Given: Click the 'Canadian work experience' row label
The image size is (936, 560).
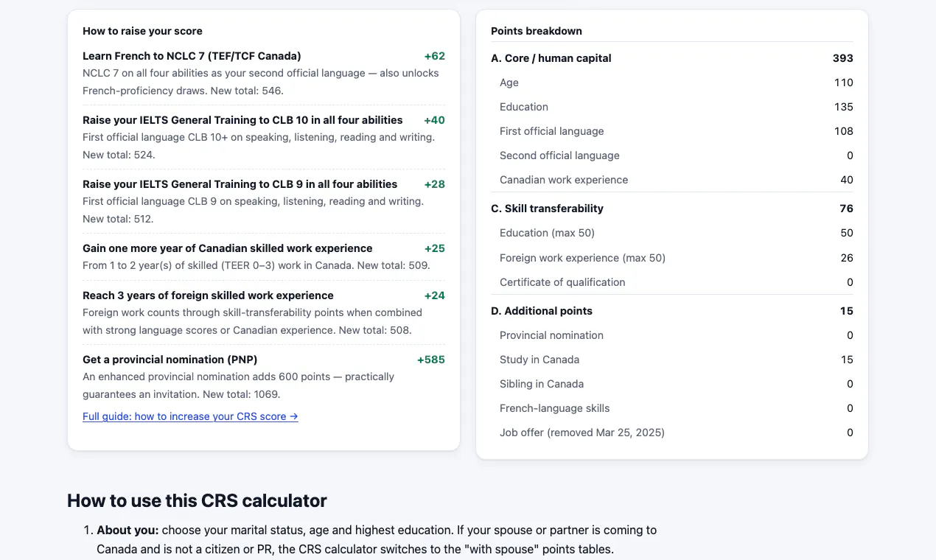Looking at the screenshot, I should (564, 180).
